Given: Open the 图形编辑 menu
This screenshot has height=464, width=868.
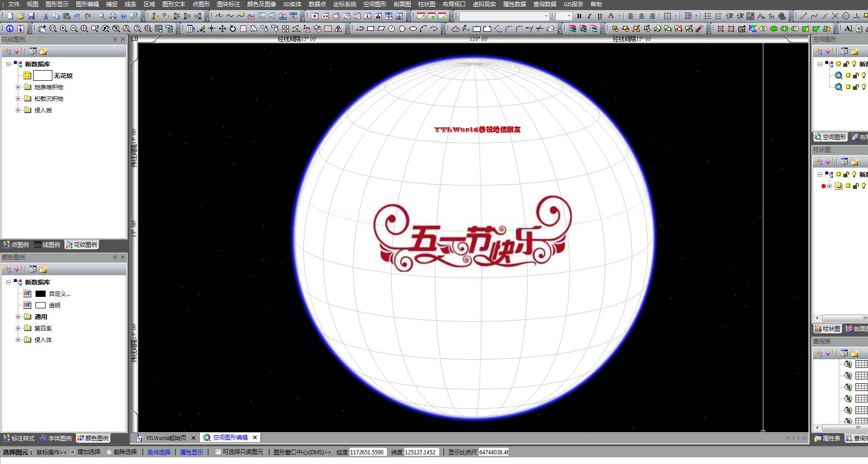Looking at the screenshot, I should (87, 4).
